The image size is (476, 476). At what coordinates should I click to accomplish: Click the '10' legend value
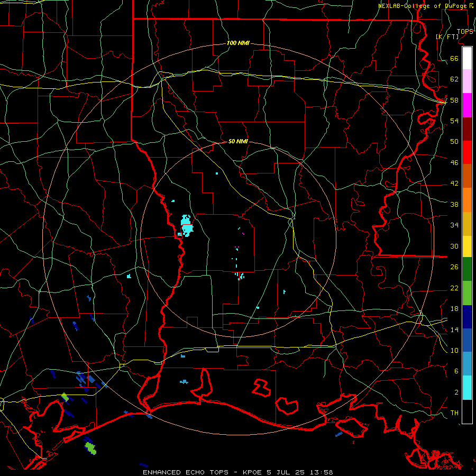(x=454, y=350)
